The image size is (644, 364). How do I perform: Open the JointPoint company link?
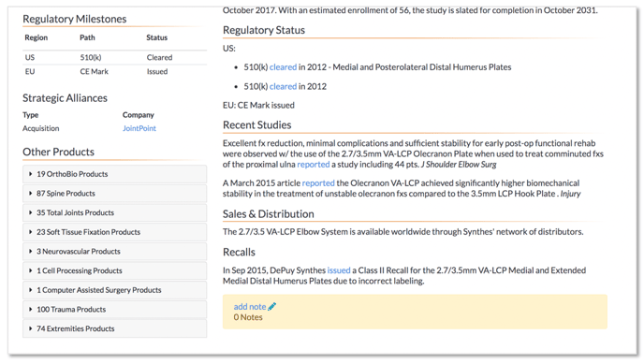[x=139, y=128]
